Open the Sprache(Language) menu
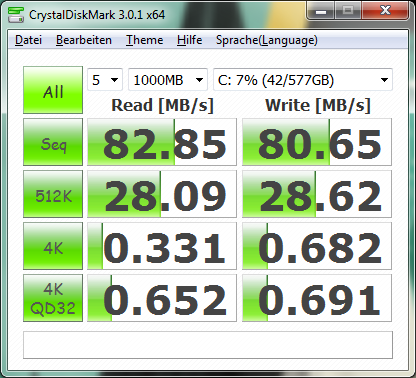This screenshot has width=416, height=378. click(x=266, y=40)
